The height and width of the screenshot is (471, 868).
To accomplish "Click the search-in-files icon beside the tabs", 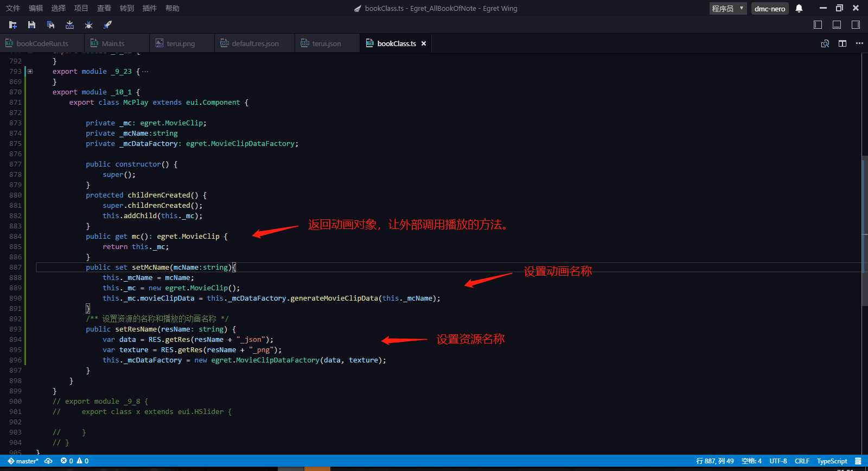I will point(825,43).
